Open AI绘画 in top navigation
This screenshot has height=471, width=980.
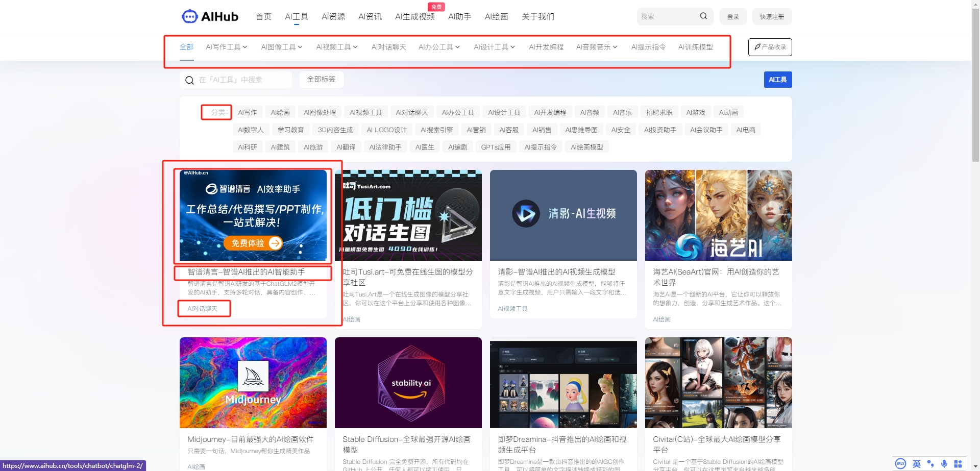pos(497,16)
